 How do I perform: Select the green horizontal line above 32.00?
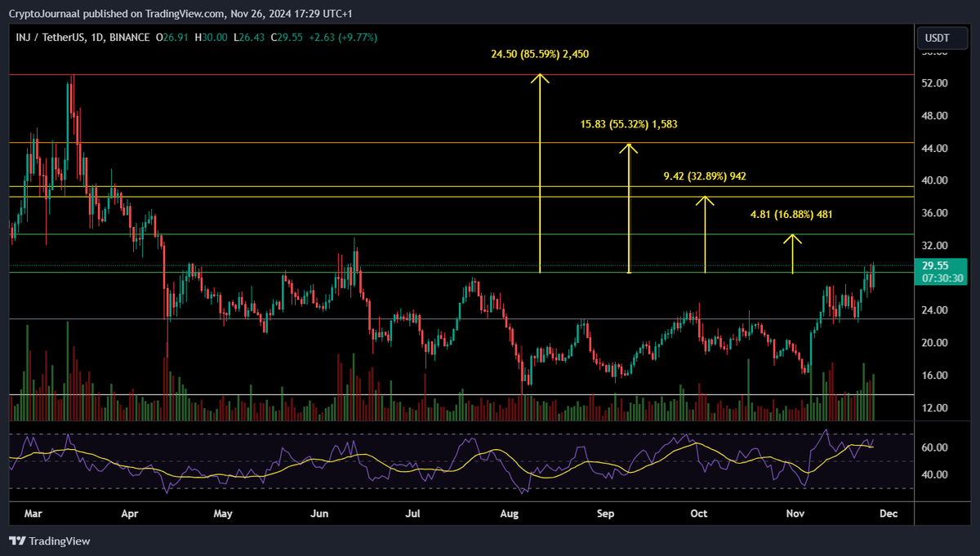pyautogui.click(x=461, y=234)
